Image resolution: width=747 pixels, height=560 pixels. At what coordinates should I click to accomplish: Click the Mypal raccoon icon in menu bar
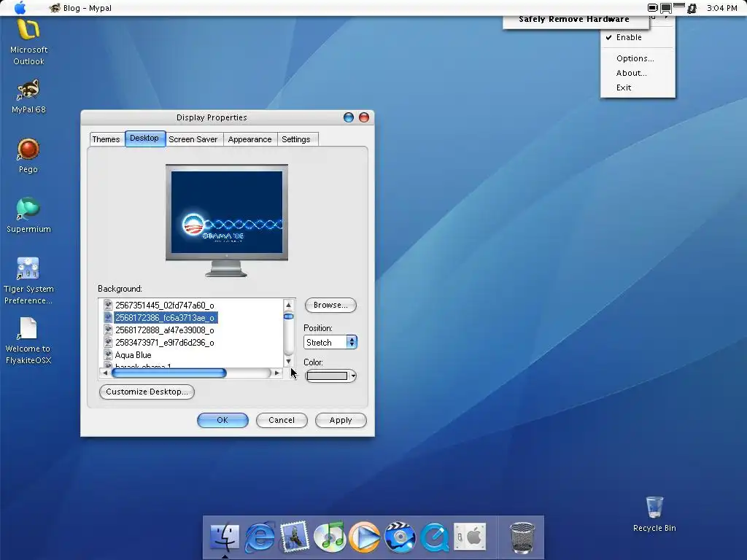(55, 7)
